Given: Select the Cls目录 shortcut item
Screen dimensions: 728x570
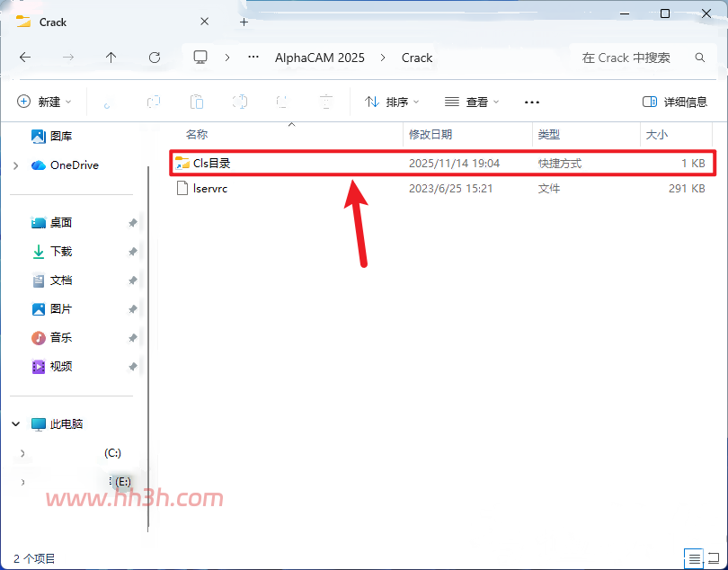Looking at the screenshot, I should [442, 163].
